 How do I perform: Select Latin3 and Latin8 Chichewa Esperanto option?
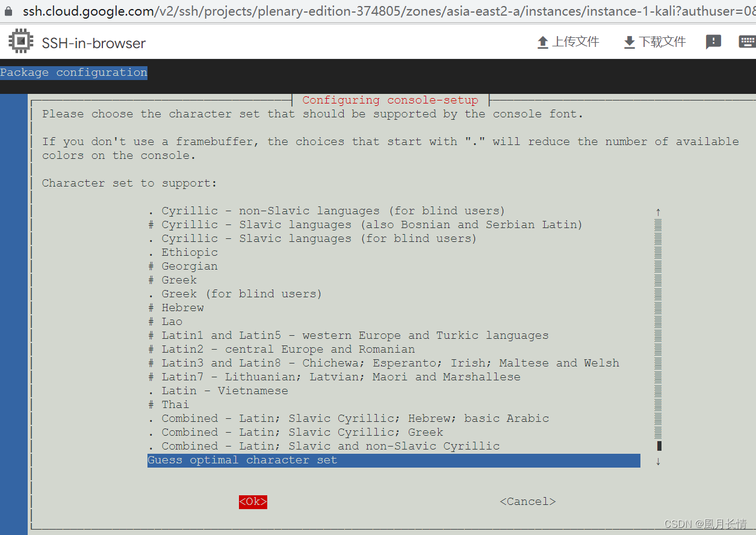click(x=383, y=363)
